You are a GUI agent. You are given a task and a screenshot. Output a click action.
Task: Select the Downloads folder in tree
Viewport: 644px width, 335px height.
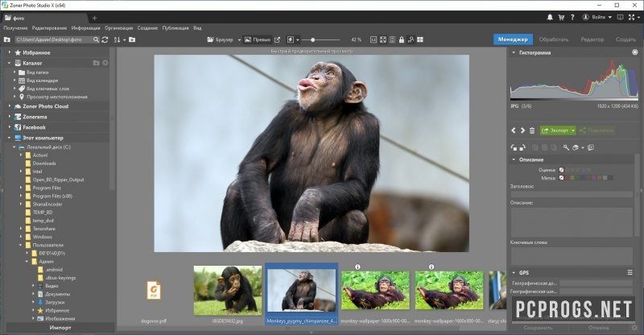coord(44,163)
